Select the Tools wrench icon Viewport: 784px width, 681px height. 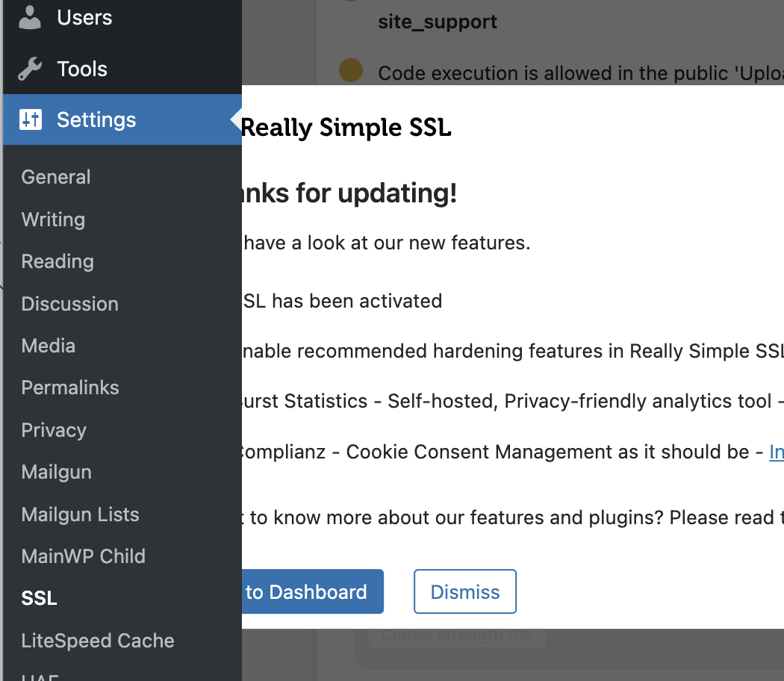[30, 68]
